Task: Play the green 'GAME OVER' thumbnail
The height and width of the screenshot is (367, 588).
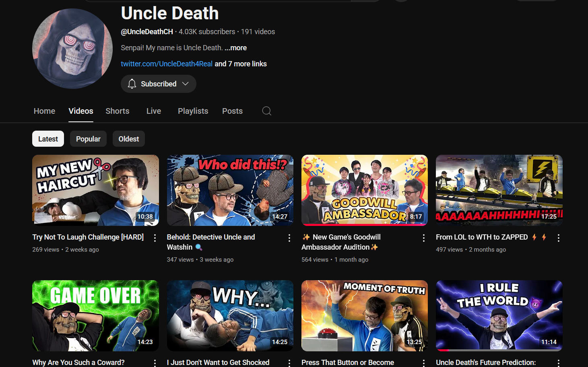Action: click(x=95, y=316)
